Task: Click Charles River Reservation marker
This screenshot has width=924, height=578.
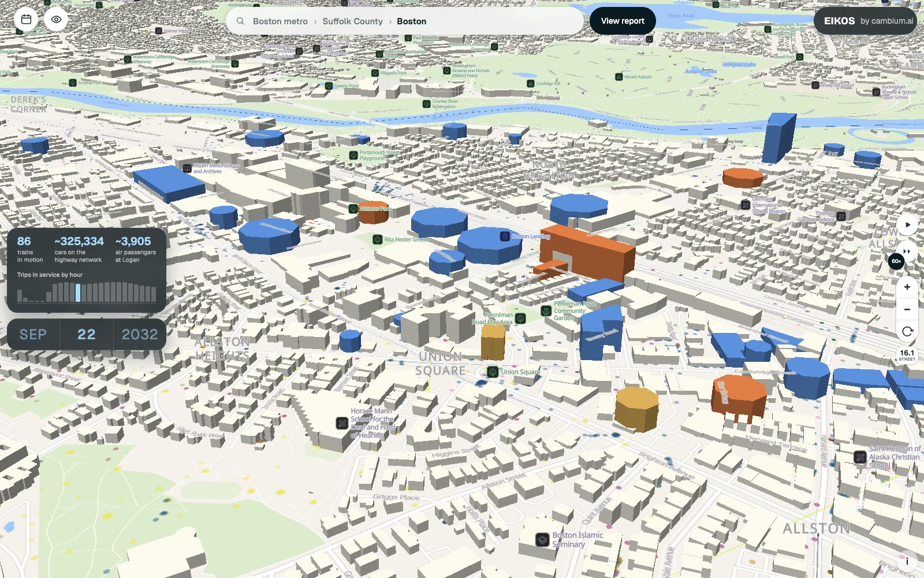Action: tap(426, 104)
